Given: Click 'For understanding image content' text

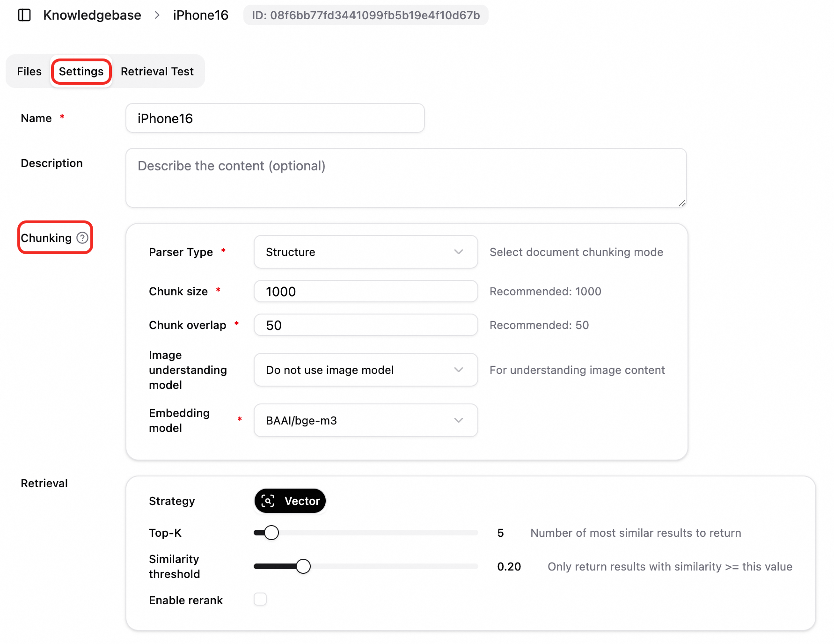Looking at the screenshot, I should [577, 370].
